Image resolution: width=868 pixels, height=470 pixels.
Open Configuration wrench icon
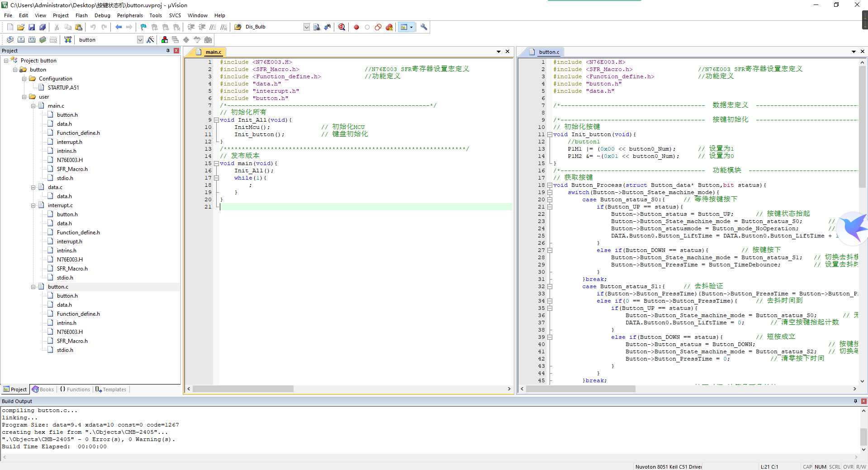click(x=424, y=27)
